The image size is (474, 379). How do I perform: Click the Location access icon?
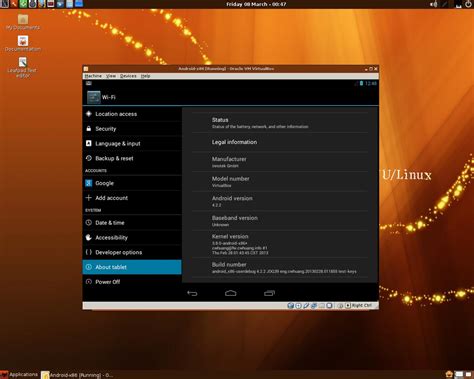(89, 114)
